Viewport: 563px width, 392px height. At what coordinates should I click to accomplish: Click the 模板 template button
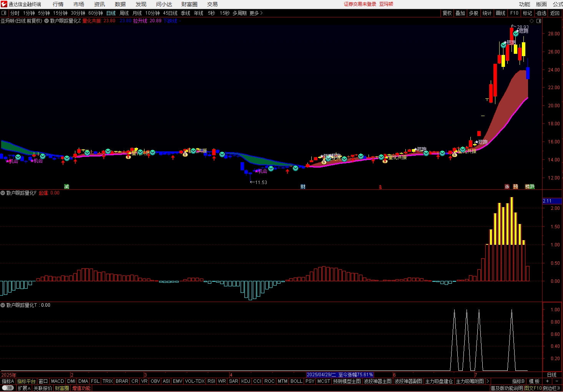pyautogui.click(x=534, y=381)
